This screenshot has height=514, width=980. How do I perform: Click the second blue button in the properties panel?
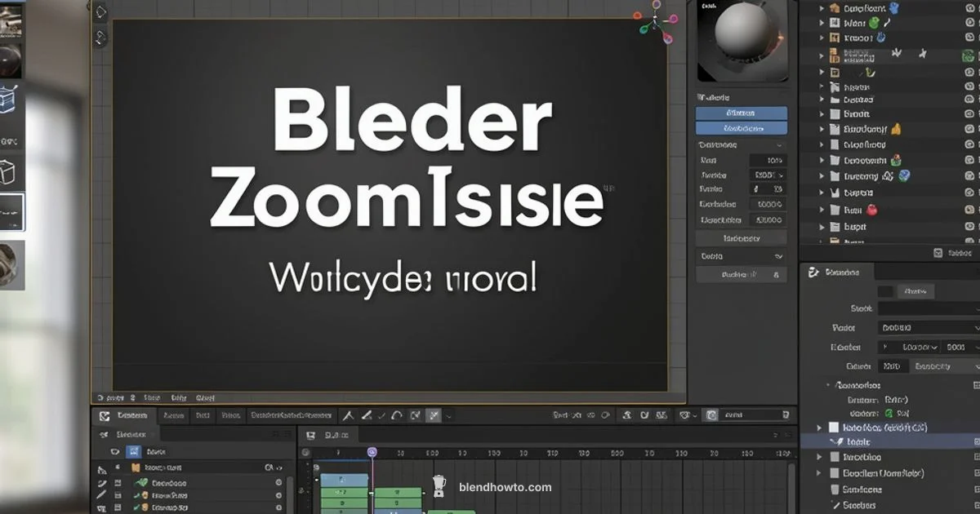tap(741, 128)
